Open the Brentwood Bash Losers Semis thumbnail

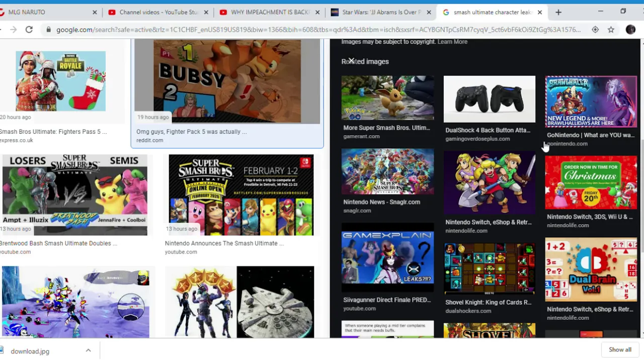[74, 195]
